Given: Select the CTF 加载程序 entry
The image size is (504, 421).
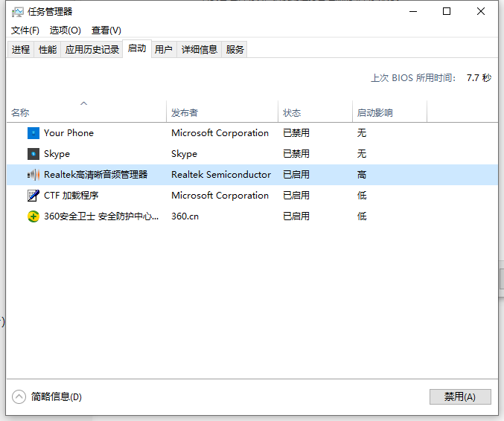Looking at the screenshot, I should coord(71,196).
